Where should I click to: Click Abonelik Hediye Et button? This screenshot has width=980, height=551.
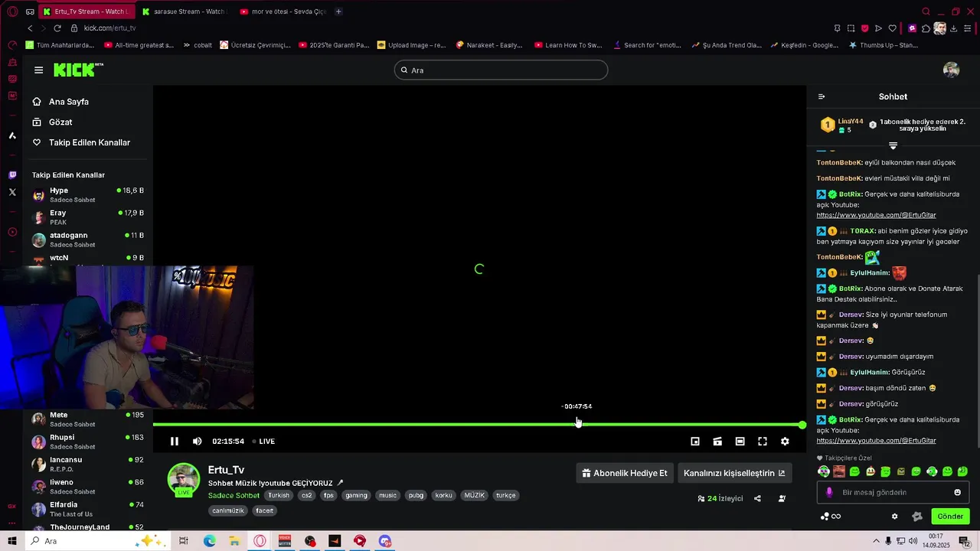coord(625,473)
